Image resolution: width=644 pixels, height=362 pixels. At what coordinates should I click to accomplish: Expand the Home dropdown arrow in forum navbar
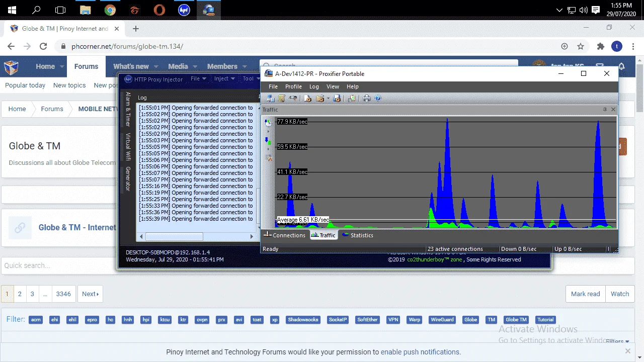[62, 66]
